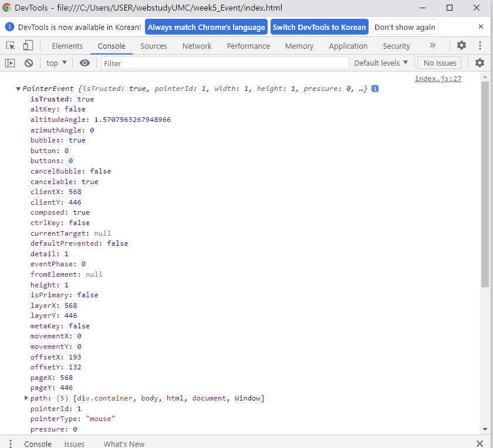Screen dimensions: 493x448
Task: Click the blue info badge next to PointerEvent
Action: 375,89
